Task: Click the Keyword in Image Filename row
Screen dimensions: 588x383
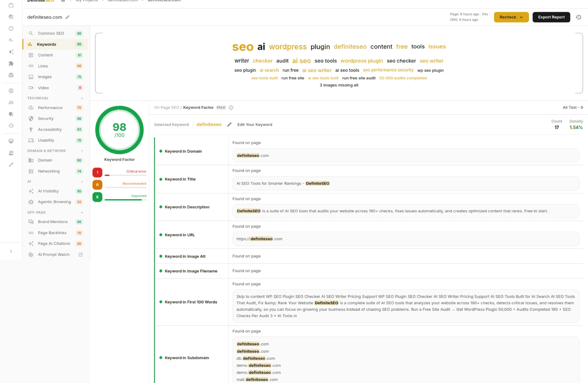Action: pos(369,271)
